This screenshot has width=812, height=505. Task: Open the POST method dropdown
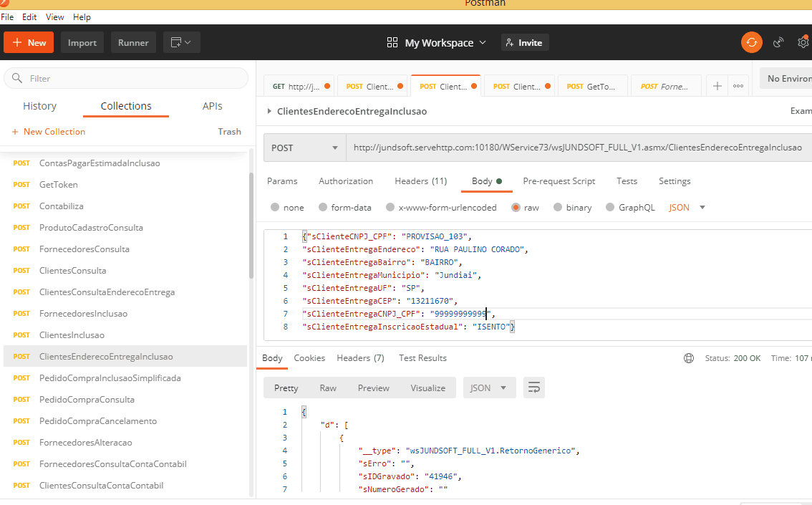(x=304, y=148)
